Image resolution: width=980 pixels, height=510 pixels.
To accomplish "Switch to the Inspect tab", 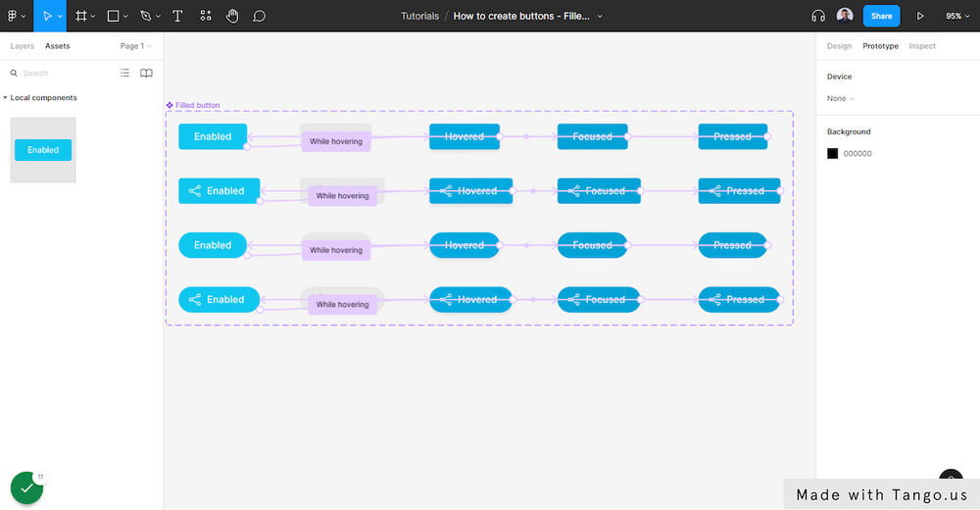I will pos(922,46).
